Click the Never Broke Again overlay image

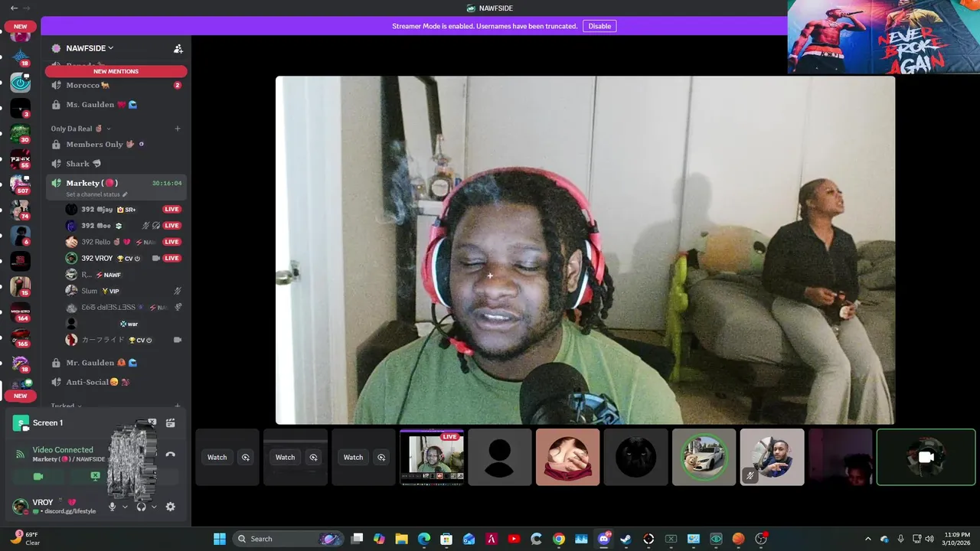pyautogui.click(x=884, y=37)
